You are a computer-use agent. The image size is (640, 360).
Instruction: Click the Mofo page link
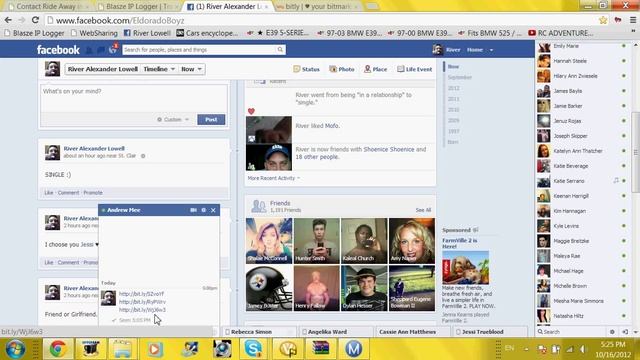[x=332, y=126]
